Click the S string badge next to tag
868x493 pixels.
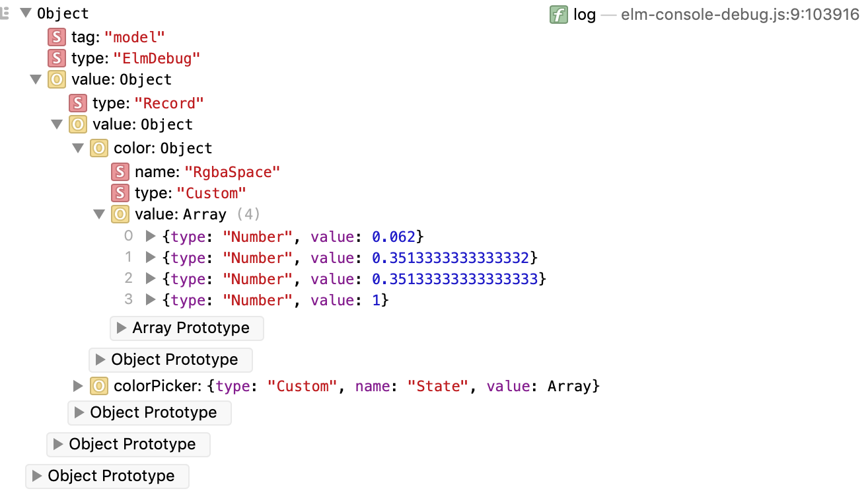coord(57,37)
